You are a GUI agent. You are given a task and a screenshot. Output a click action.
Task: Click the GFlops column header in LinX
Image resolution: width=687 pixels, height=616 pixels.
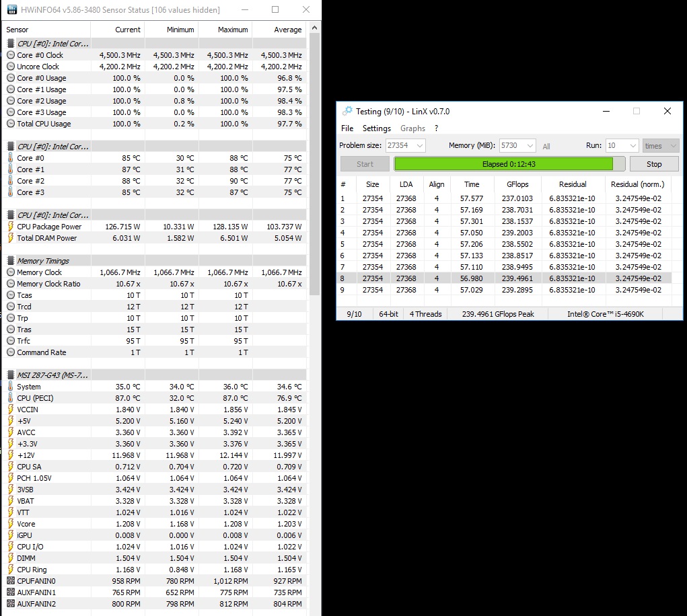517,184
